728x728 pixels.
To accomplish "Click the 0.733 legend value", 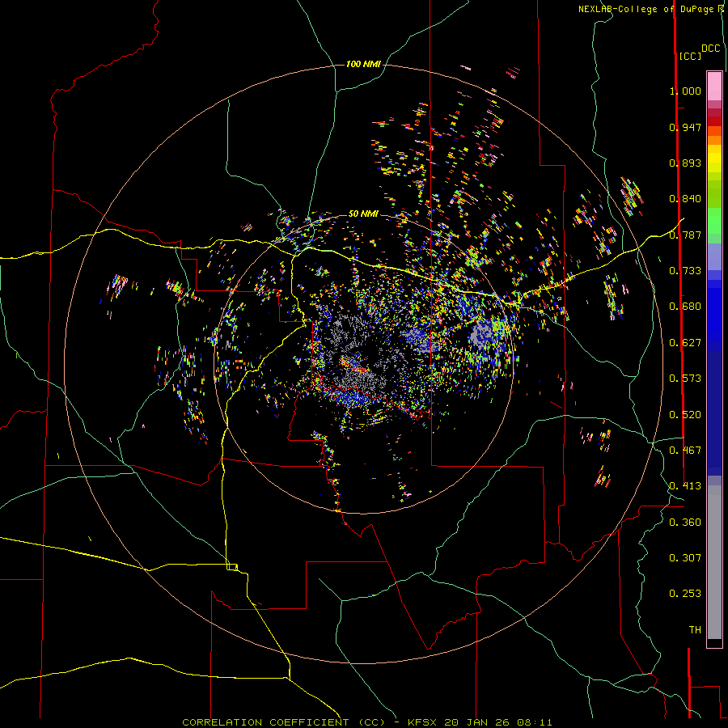I will coord(685,271).
